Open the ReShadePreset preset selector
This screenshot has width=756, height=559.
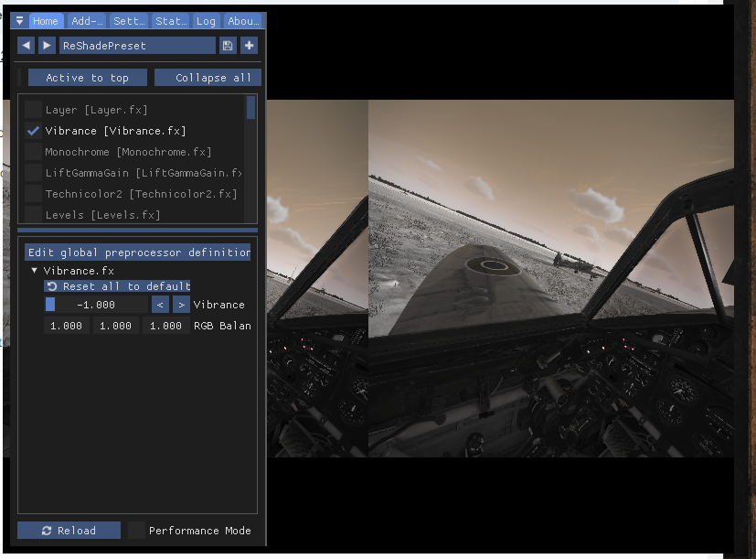click(137, 46)
